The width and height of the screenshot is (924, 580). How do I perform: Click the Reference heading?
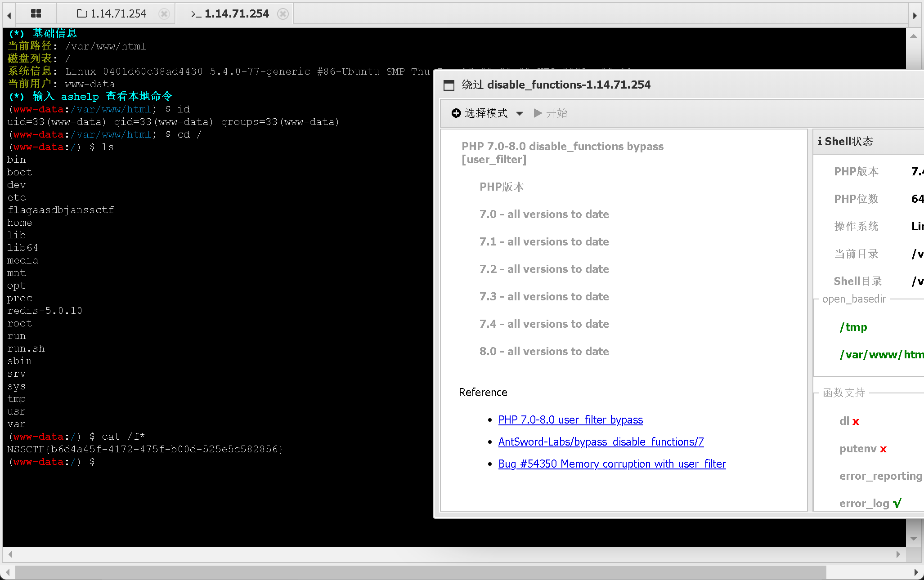(483, 393)
